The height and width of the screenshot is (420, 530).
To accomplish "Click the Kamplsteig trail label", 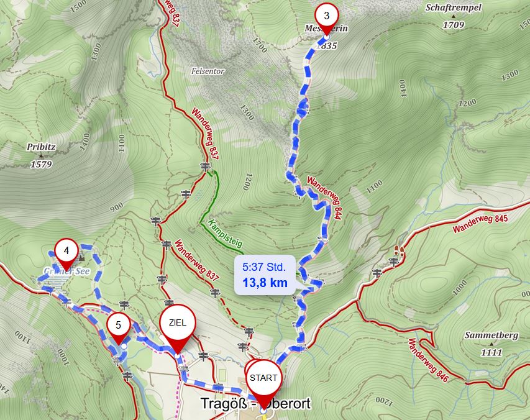I will 225,234.
